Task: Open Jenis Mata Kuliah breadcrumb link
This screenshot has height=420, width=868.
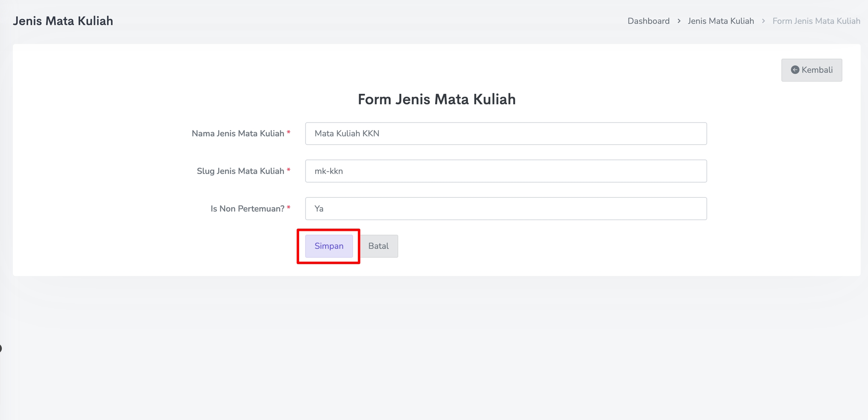Action: pos(721,21)
